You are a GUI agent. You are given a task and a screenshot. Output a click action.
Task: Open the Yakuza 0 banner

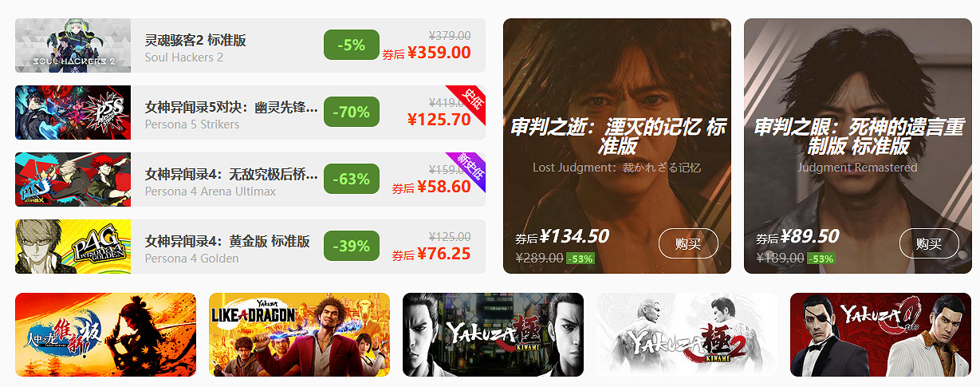(880, 334)
